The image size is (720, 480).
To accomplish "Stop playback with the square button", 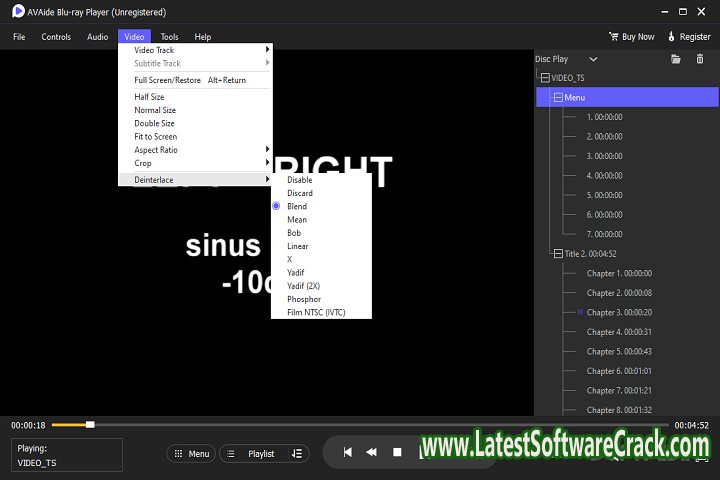I will point(397,452).
